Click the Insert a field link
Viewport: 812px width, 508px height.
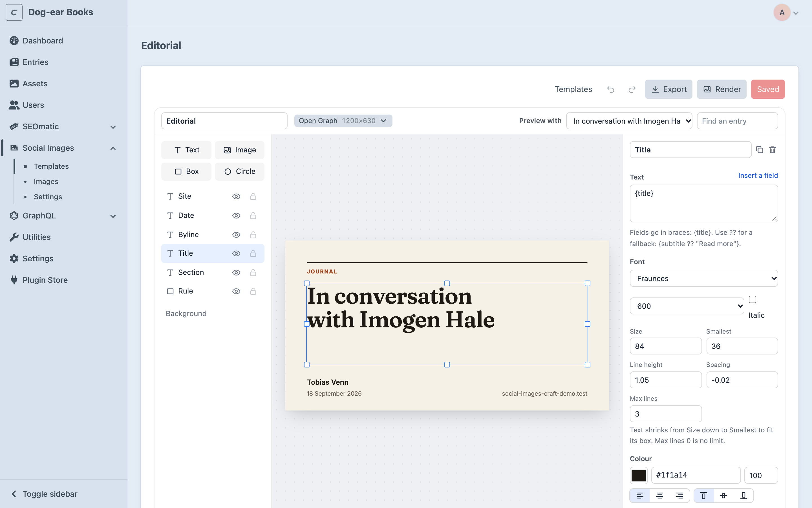pyautogui.click(x=758, y=175)
